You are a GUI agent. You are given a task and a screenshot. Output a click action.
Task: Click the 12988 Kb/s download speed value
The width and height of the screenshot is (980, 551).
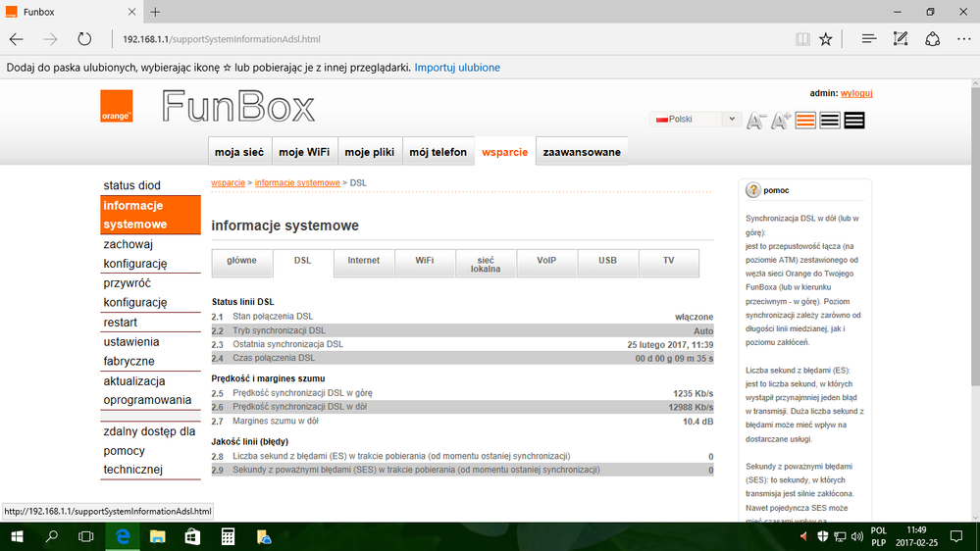pos(691,407)
